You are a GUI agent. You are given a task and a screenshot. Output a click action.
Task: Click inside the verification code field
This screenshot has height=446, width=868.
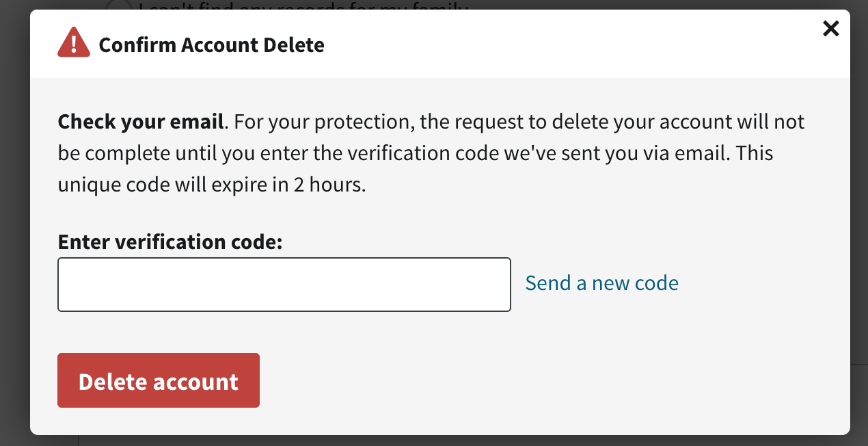click(284, 285)
